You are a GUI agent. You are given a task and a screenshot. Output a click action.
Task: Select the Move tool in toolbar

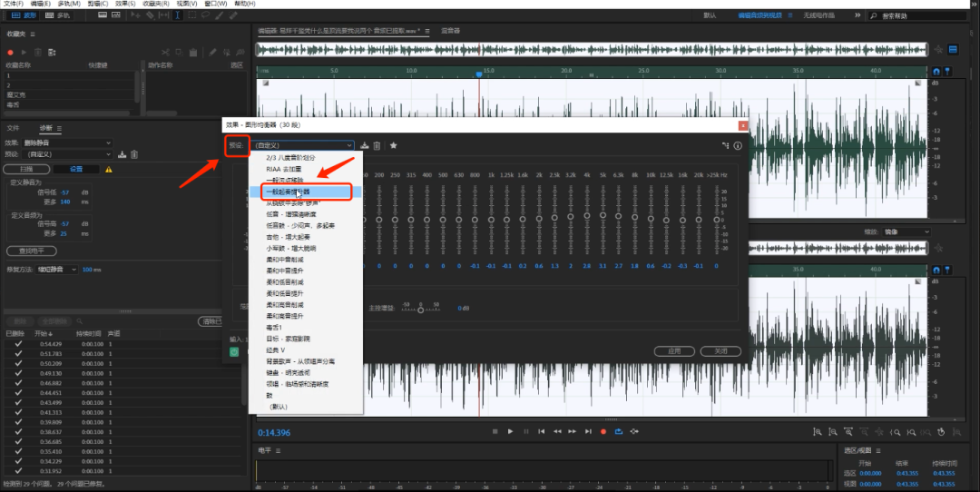tap(136, 15)
